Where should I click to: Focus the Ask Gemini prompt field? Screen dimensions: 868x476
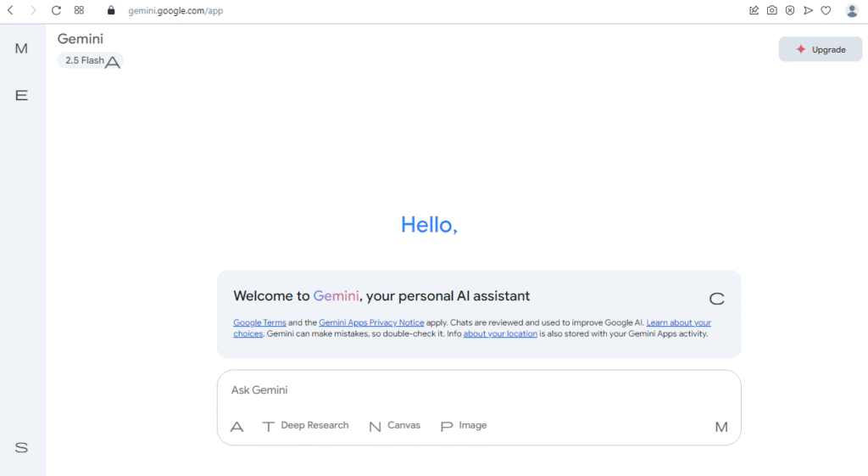(x=479, y=390)
